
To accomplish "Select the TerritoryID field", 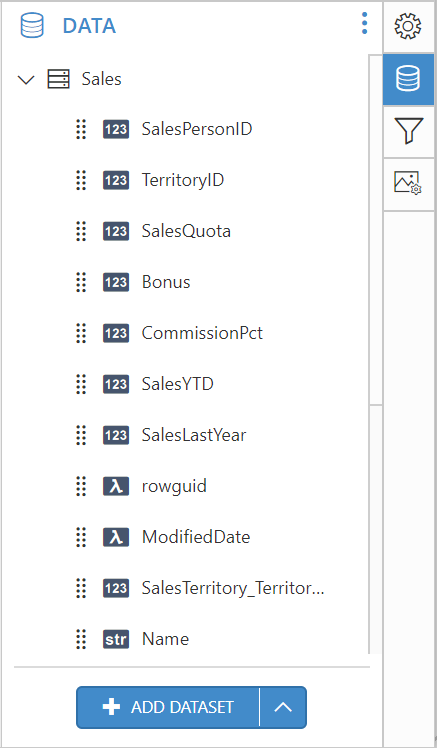I will (183, 180).
